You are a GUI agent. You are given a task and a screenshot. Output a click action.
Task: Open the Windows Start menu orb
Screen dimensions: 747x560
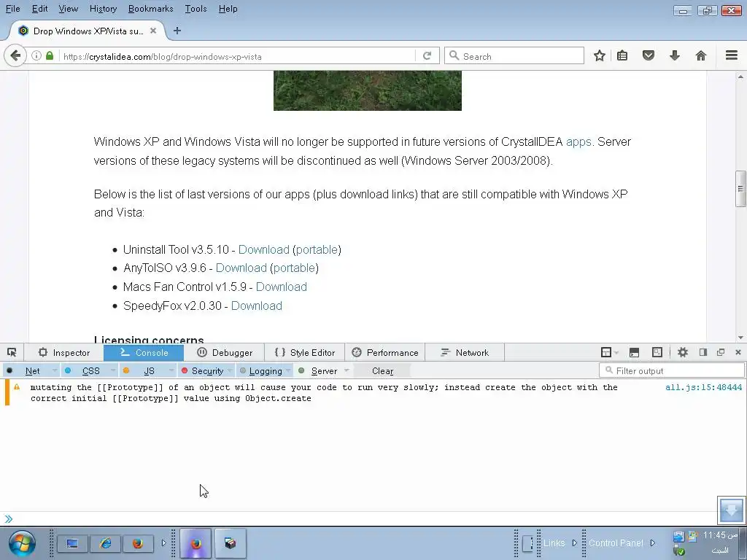coord(21,543)
